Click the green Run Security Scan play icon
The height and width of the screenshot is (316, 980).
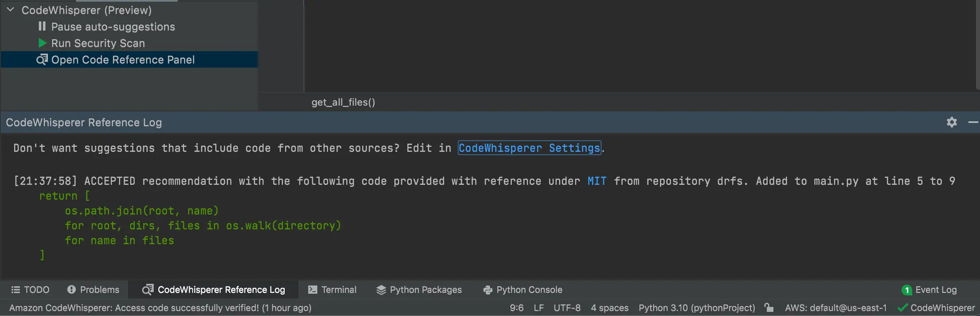(x=42, y=43)
